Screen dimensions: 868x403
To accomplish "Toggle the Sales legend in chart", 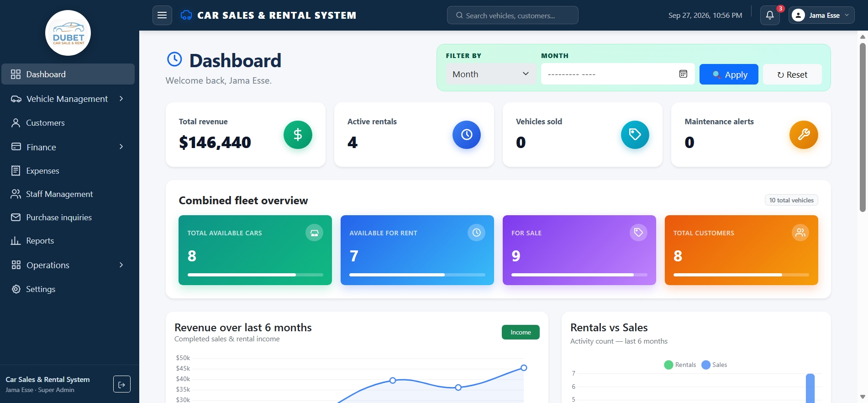I will pos(714,365).
